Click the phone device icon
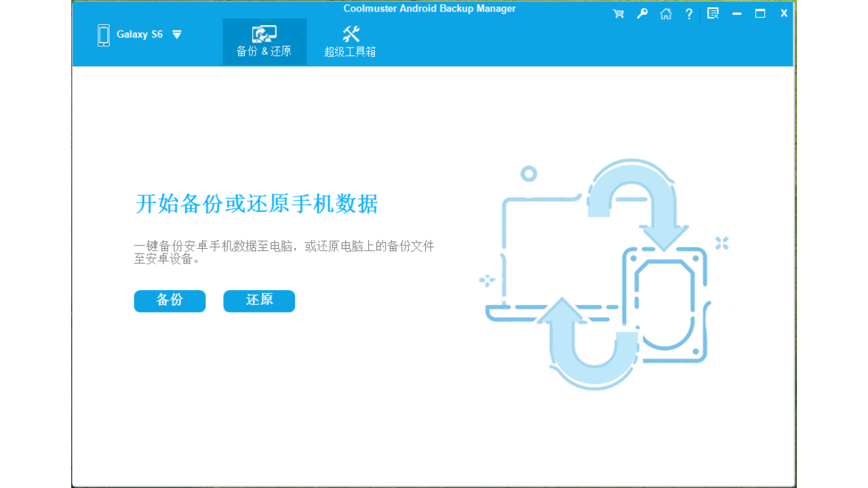The height and width of the screenshot is (488, 868). tap(103, 33)
